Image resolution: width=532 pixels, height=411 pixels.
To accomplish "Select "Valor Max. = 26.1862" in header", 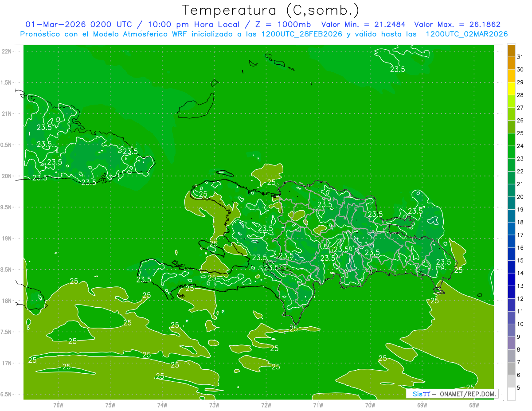I will [457, 24].
